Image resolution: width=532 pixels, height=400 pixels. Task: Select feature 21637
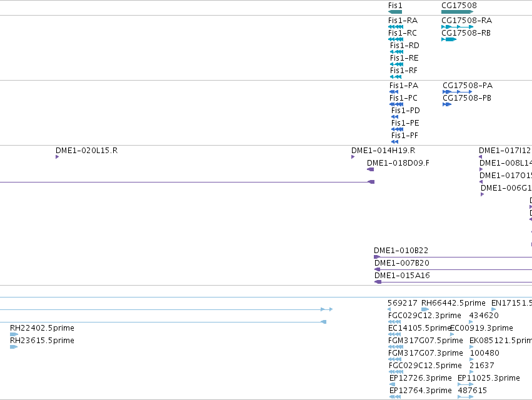[482, 366]
